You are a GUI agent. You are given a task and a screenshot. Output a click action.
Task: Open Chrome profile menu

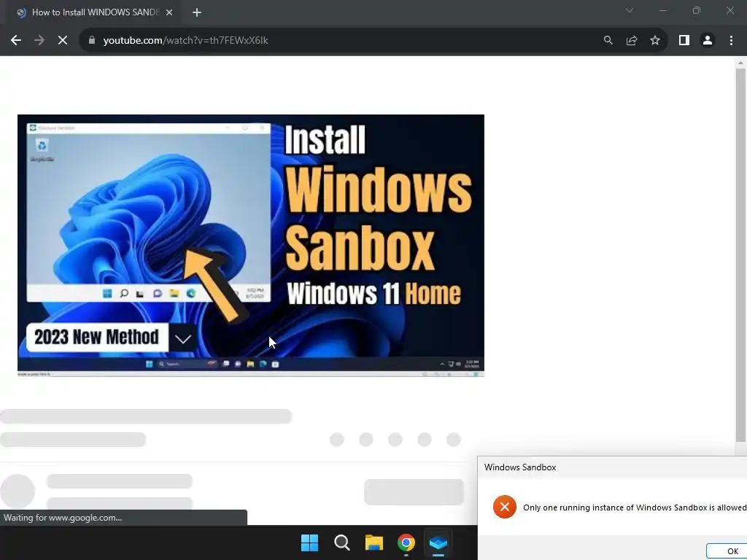[708, 41]
